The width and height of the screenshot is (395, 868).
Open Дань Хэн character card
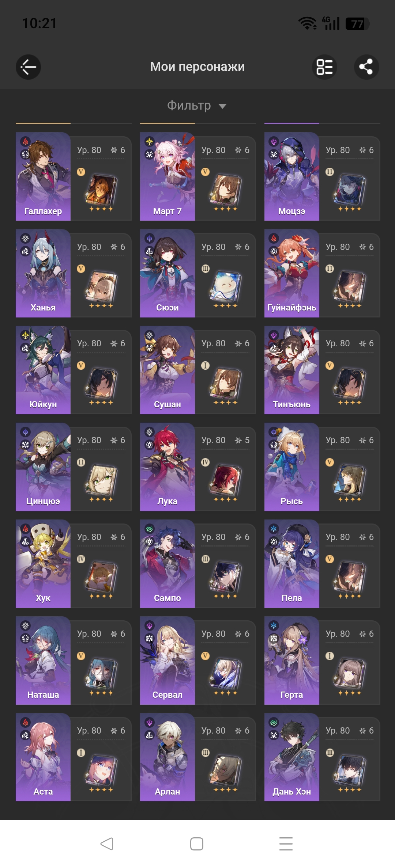point(322,757)
